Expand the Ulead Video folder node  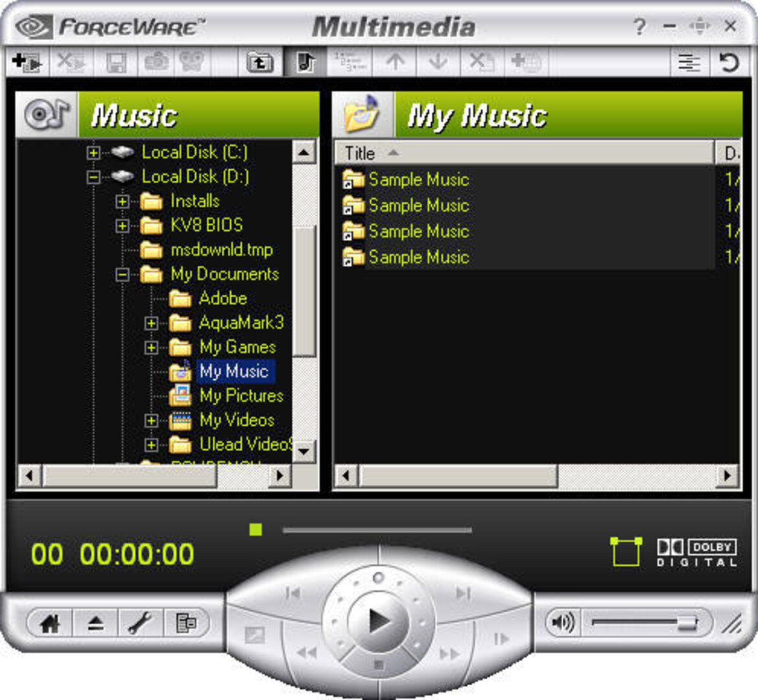click(151, 445)
